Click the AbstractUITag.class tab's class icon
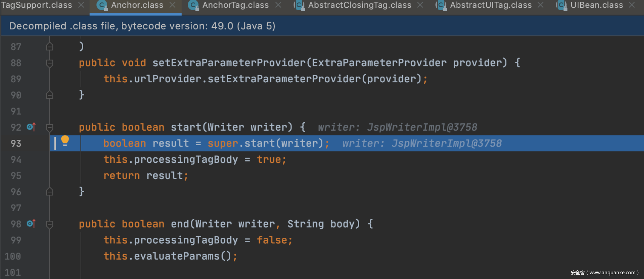644x279 pixels. click(x=441, y=5)
